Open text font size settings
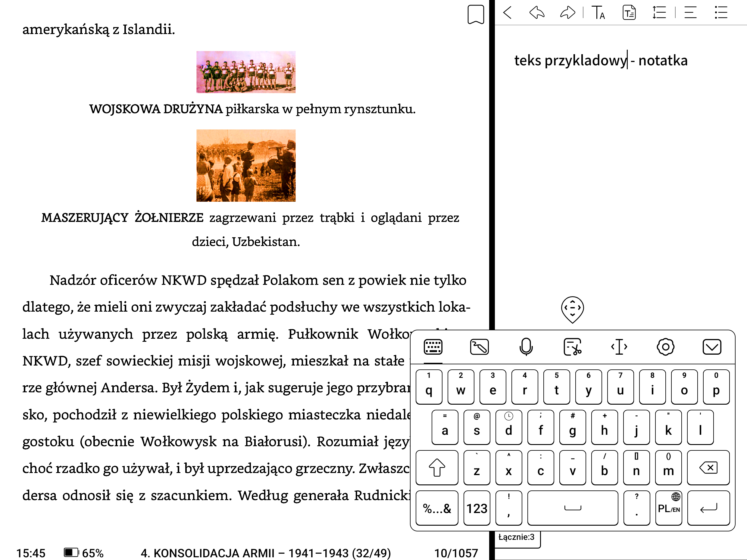The image size is (747, 560). click(598, 13)
